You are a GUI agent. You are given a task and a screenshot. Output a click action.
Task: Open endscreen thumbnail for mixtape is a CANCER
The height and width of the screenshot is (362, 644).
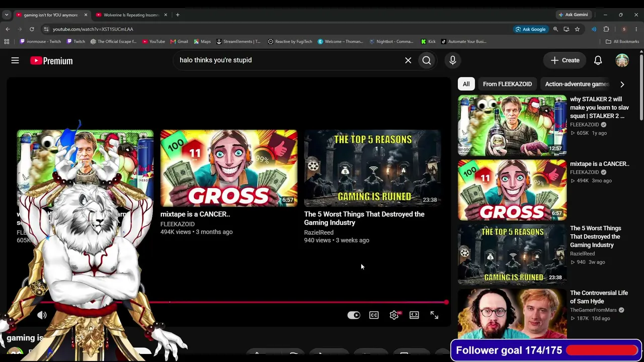pyautogui.click(x=229, y=168)
